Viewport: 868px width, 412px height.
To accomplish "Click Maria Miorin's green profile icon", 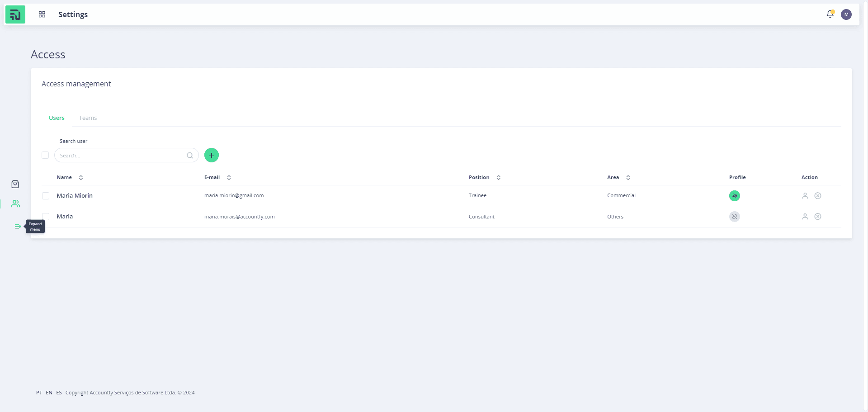I will coord(735,196).
